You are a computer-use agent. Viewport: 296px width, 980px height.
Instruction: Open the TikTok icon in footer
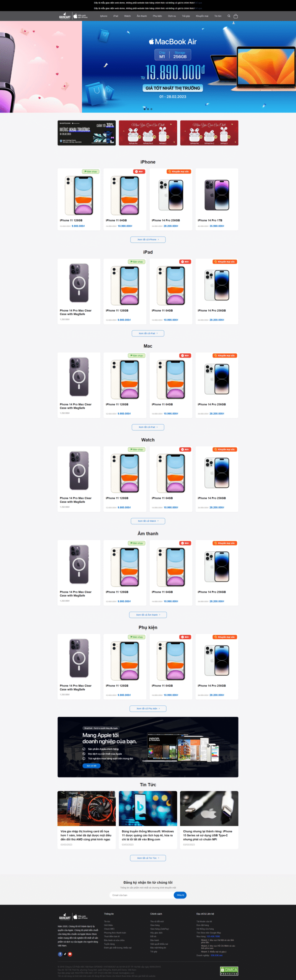click(x=65, y=954)
